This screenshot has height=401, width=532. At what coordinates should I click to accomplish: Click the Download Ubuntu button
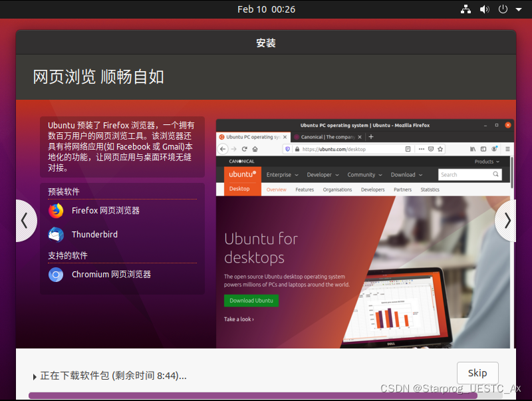point(251,301)
